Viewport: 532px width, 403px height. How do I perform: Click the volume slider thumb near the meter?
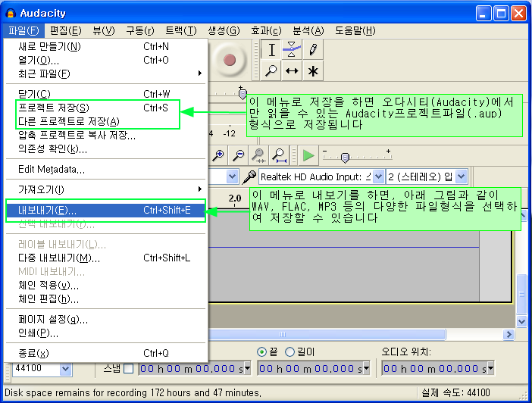point(243,94)
